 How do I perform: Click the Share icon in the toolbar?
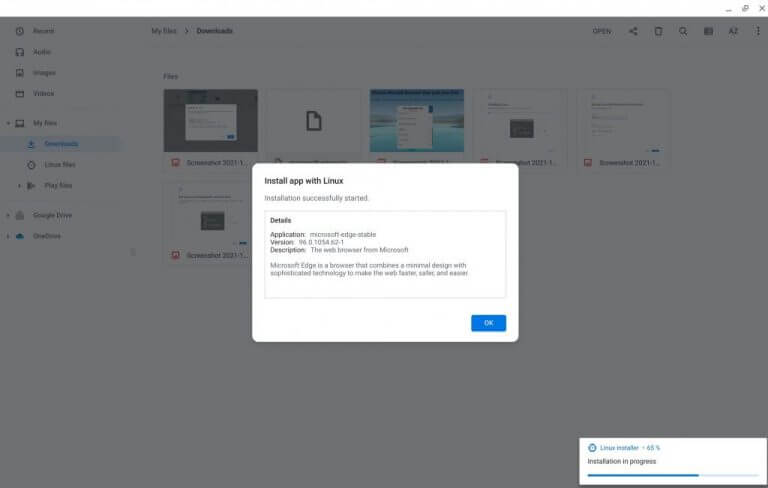point(633,31)
